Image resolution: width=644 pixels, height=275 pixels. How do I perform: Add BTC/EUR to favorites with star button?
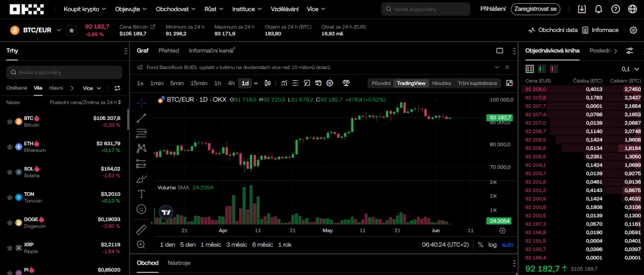(x=72, y=30)
